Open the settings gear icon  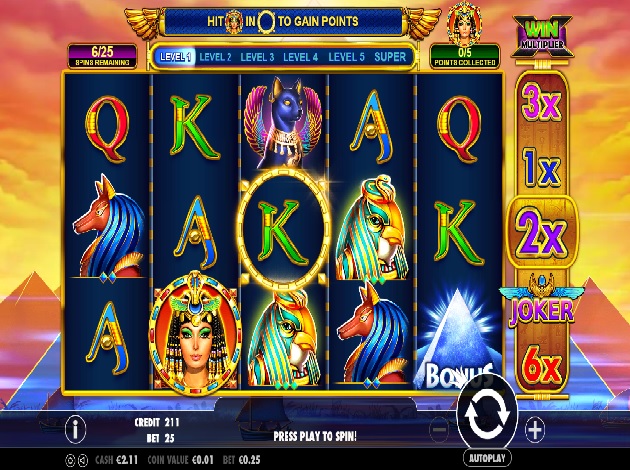pyautogui.click(x=70, y=460)
